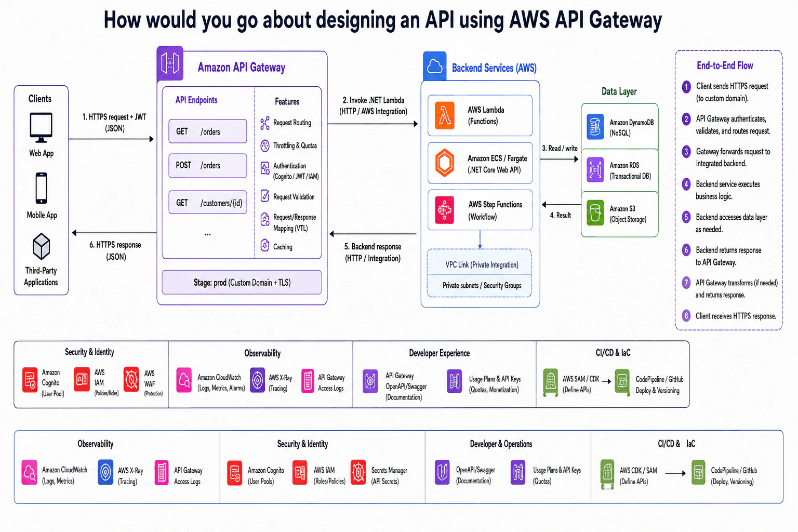This screenshot has height=532, width=798.
Task: Click the CloudWatch icon labeled Logs, Metrics, Alarms
Action: (184, 380)
